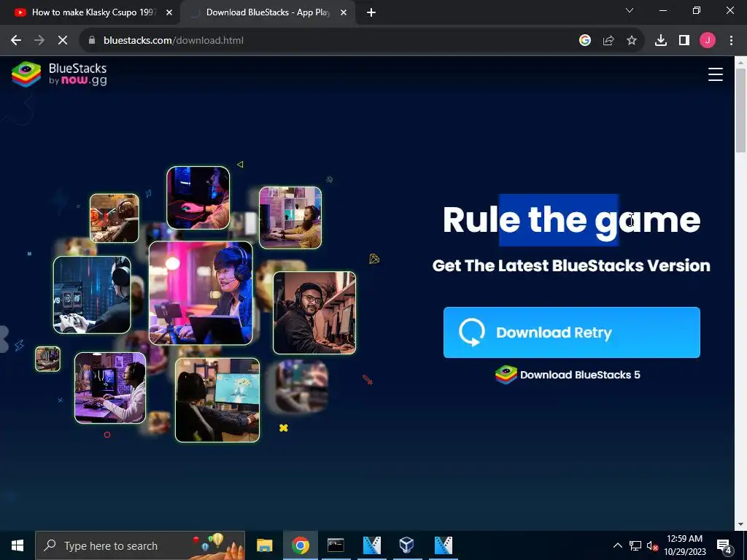Open the Windows Start menu

coord(18,545)
